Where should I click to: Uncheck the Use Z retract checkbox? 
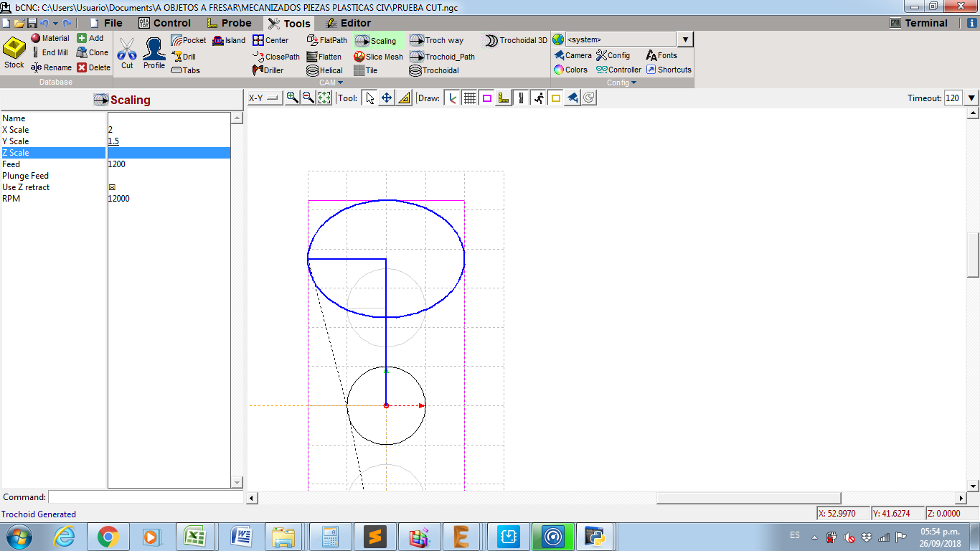click(112, 187)
